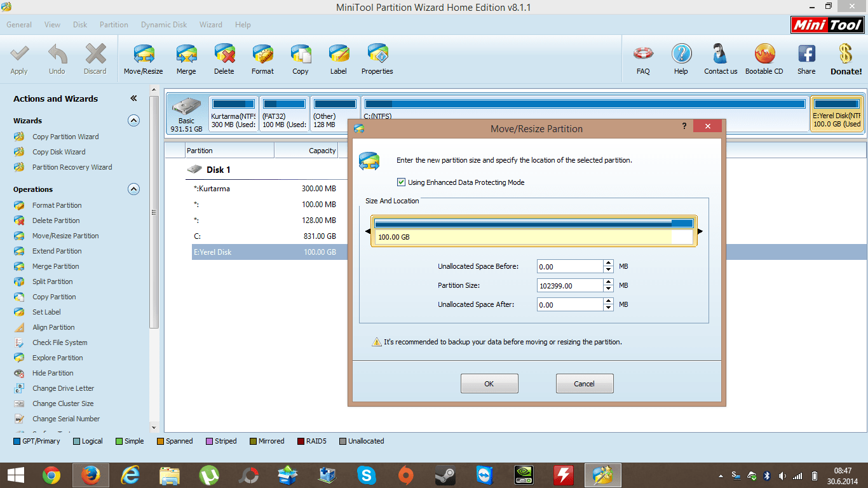Decrease Unallocated Space After value
The width and height of the screenshot is (868, 488).
tap(609, 308)
